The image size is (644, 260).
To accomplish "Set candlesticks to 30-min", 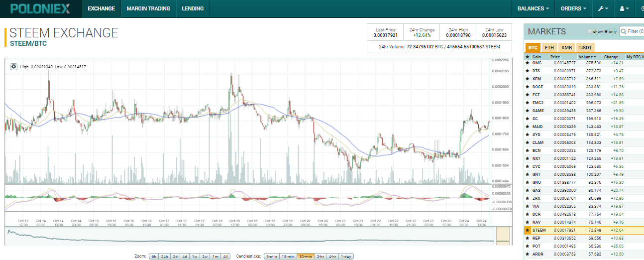I will tap(305, 256).
